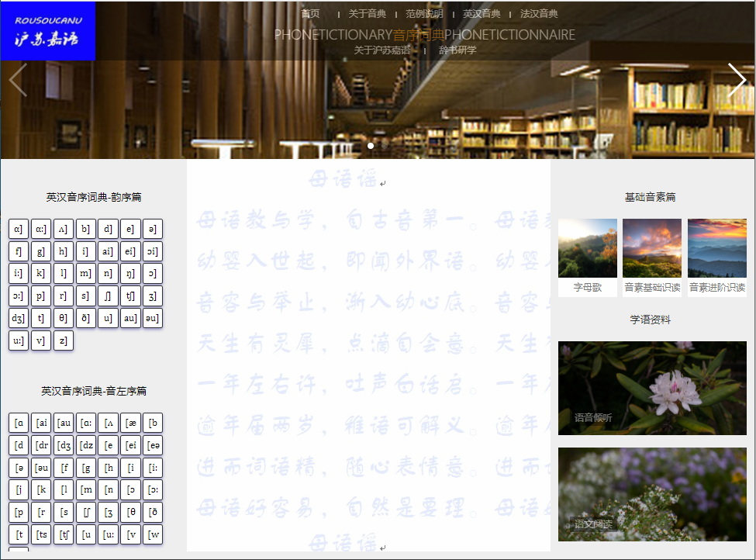
Task: Select the '[ai' left-order button
Action: [x=42, y=423]
